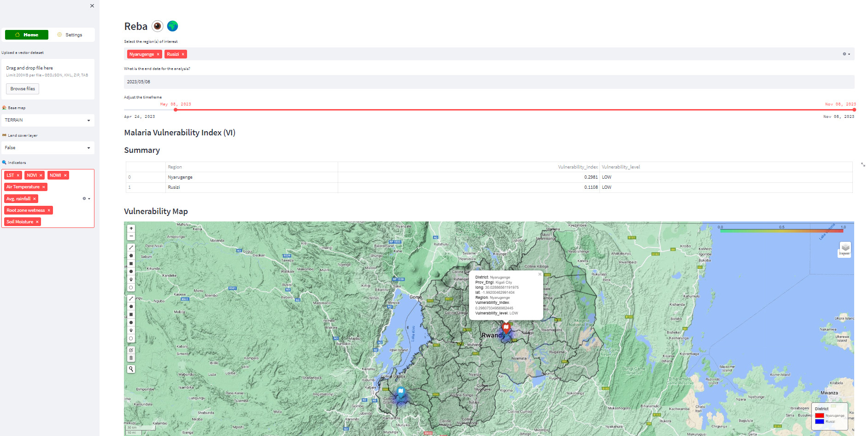Select polyline tool in upper draw toolbar
The height and width of the screenshot is (436, 868).
(x=131, y=248)
